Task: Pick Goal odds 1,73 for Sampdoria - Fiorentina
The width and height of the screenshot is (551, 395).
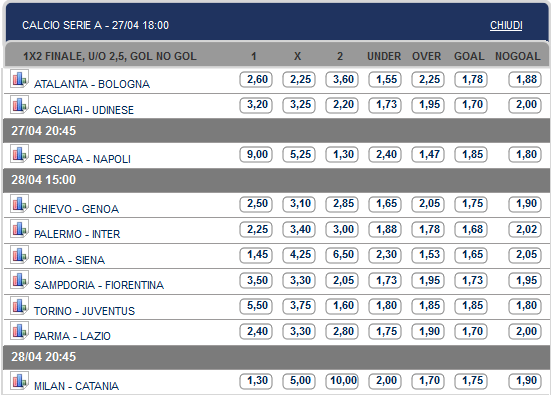Action: click(x=471, y=280)
